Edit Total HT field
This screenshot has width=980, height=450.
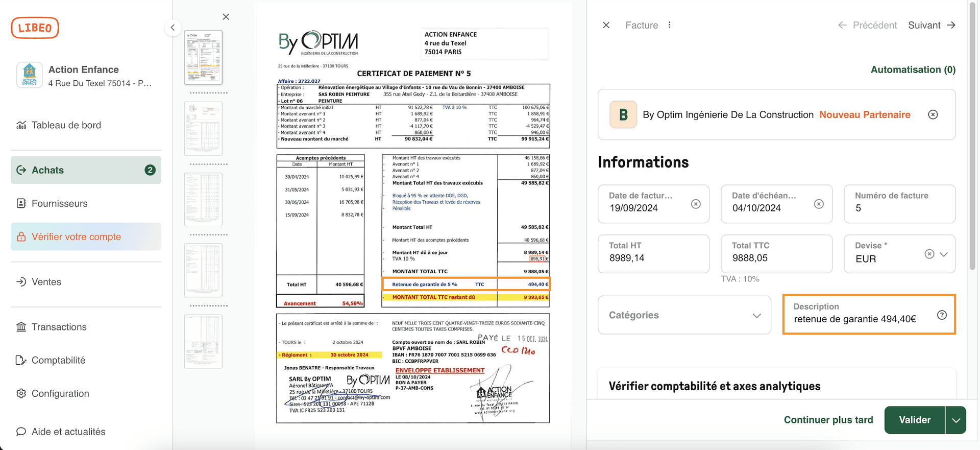coord(653,254)
